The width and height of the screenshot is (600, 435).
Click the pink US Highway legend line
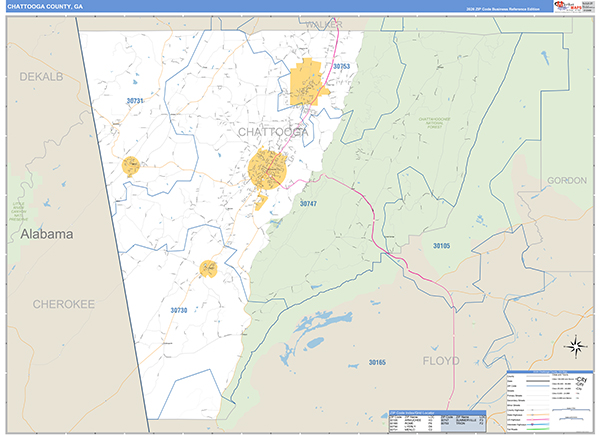pos(538,420)
